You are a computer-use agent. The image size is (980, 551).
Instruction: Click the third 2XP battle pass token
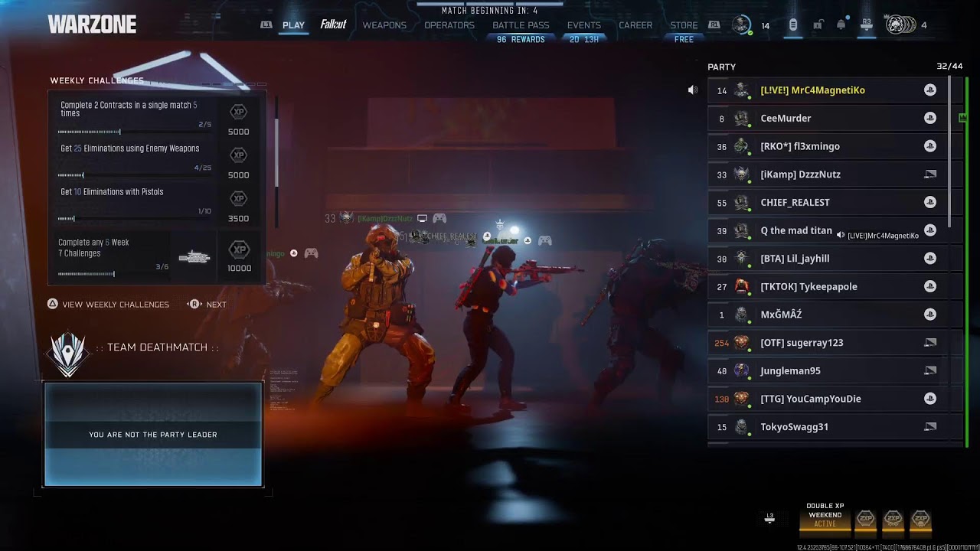pyautogui.click(x=920, y=519)
